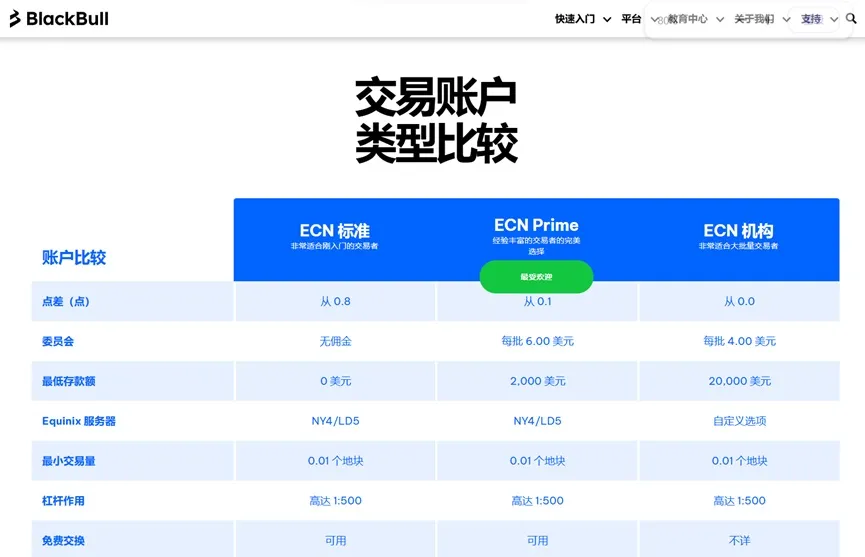Click the BlackBull logo
Image resolution: width=865 pixels, height=557 pixels.
pyautogui.click(x=59, y=19)
